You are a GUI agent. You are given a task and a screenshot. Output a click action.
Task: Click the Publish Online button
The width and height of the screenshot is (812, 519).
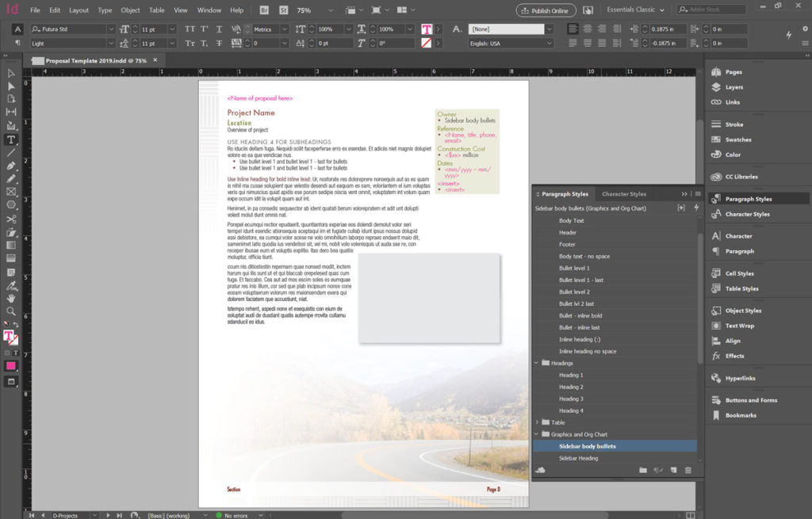pos(546,10)
